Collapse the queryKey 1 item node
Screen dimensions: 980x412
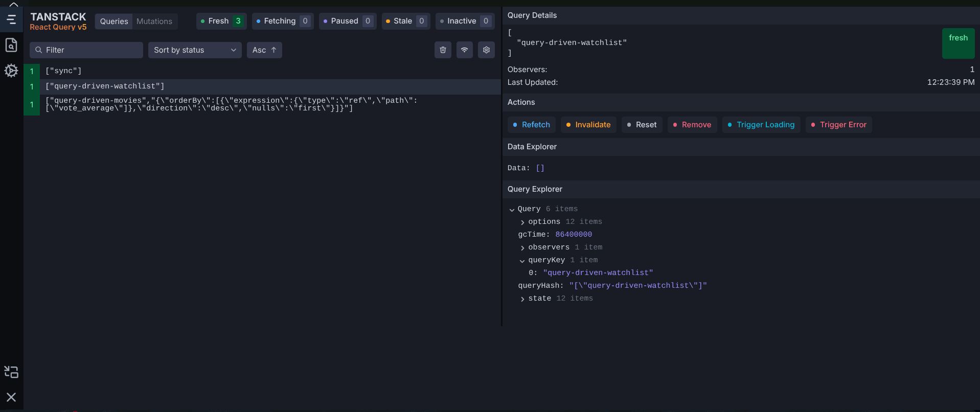tap(559, 260)
